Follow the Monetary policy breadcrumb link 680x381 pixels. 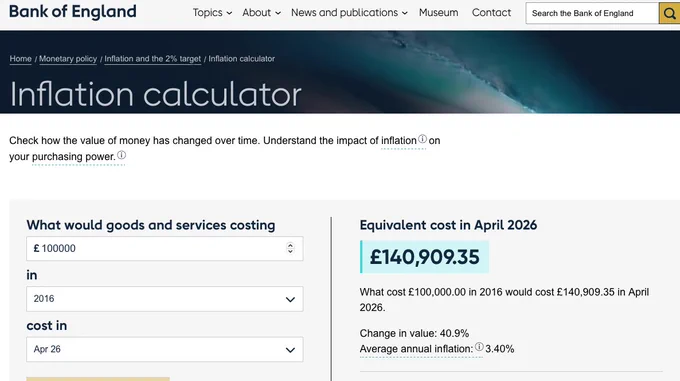tap(68, 59)
